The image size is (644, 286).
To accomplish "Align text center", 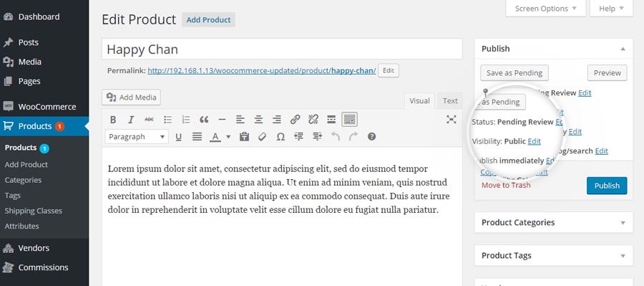I will point(258,120).
